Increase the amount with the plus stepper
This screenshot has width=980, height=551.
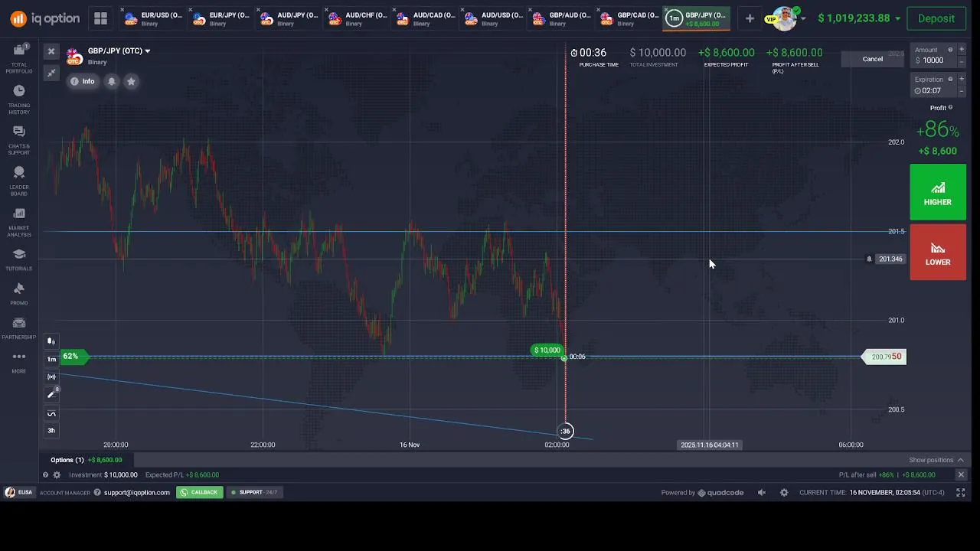click(x=962, y=50)
